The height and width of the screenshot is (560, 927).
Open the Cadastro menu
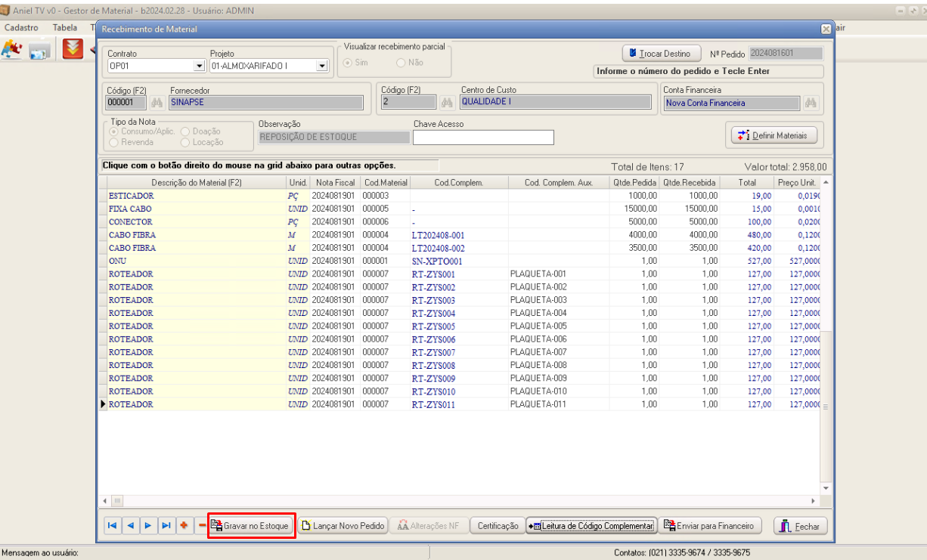(21, 28)
